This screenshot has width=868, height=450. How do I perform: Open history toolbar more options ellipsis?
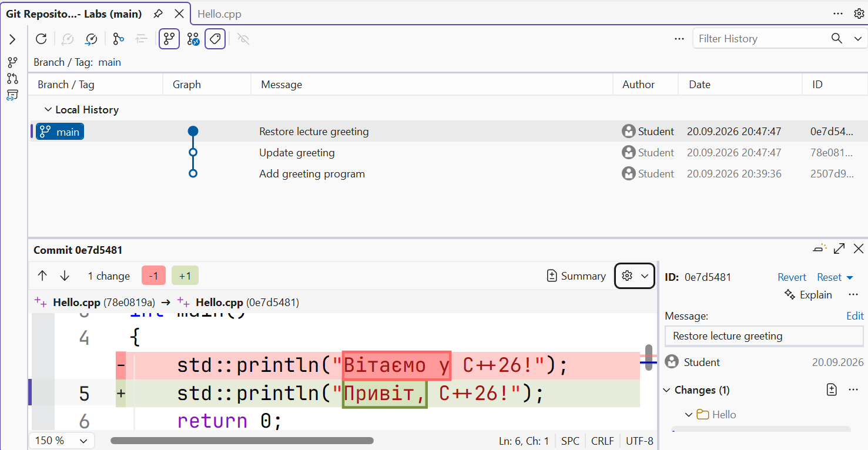(x=679, y=39)
